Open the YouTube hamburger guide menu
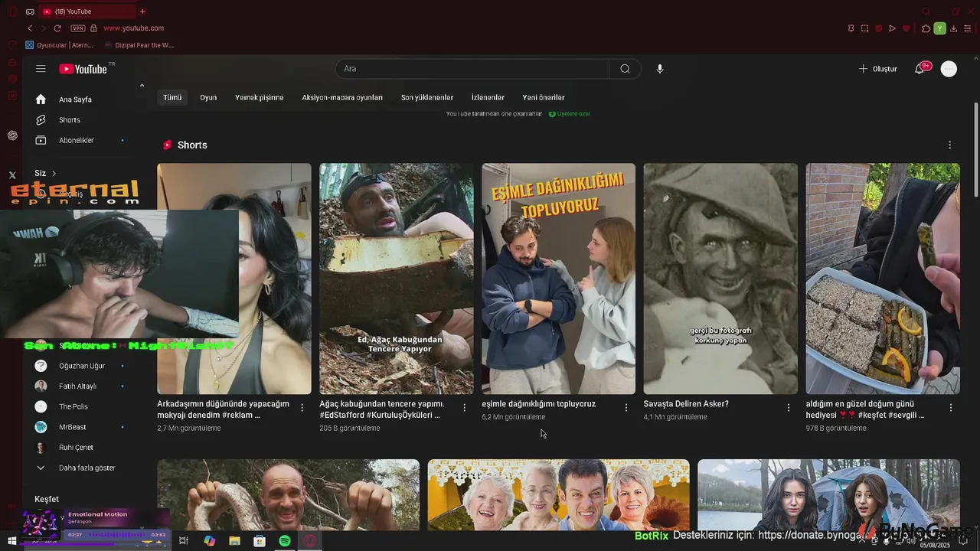The image size is (980, 551). click(41, 69)
